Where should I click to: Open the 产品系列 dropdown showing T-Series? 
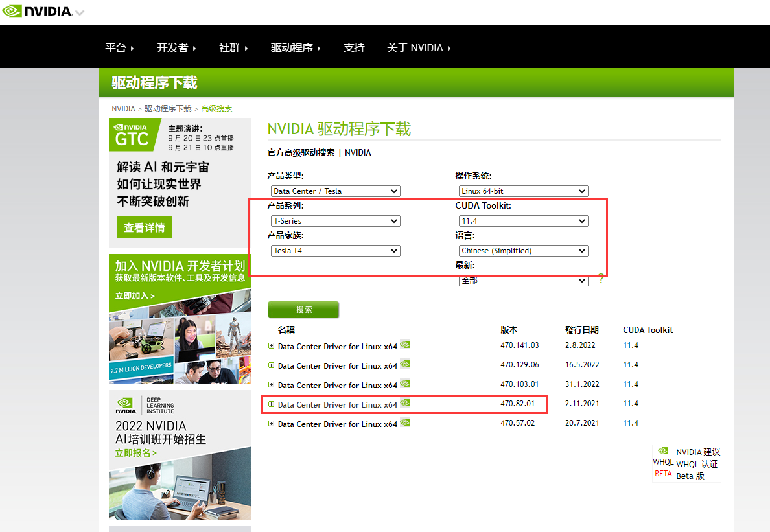pyautogui.click(x=335, y=221)
